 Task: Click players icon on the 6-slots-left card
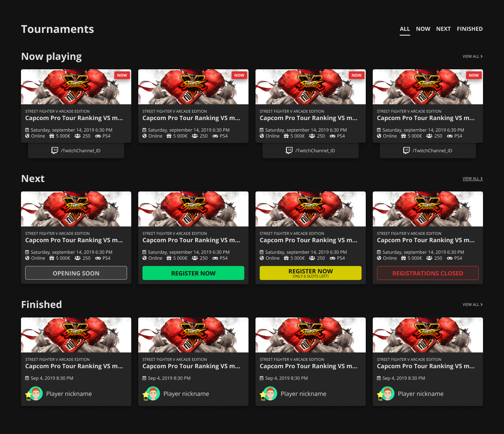[x=312, y=258]
